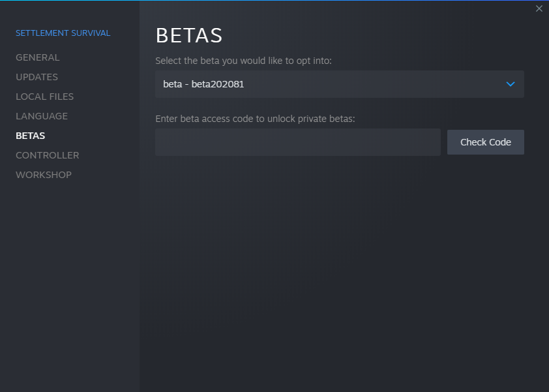The image size is (549, 392).
Task: Open the CONTROLLER settings tab
Action: [x=47, y=155]
